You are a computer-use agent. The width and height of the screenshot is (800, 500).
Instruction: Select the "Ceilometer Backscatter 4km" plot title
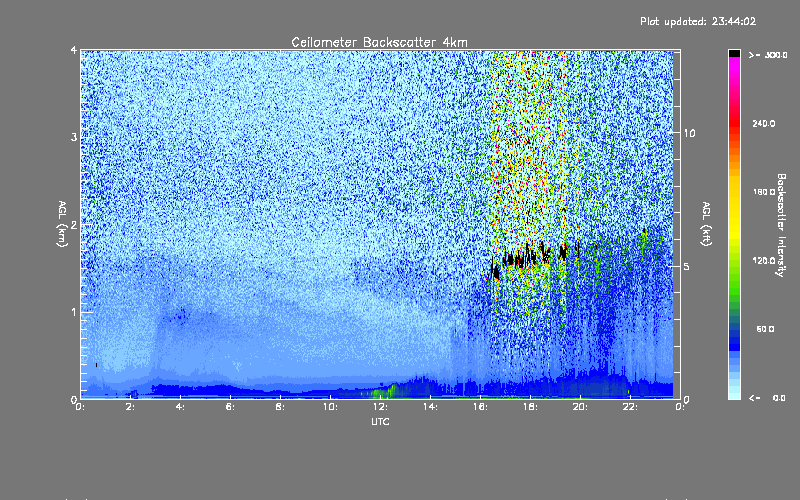coord(379,42)
